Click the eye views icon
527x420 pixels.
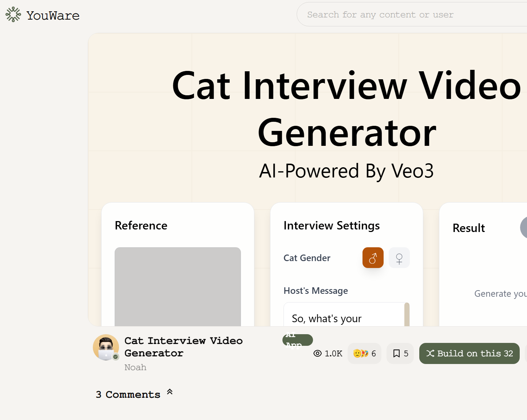pos(318,353)
